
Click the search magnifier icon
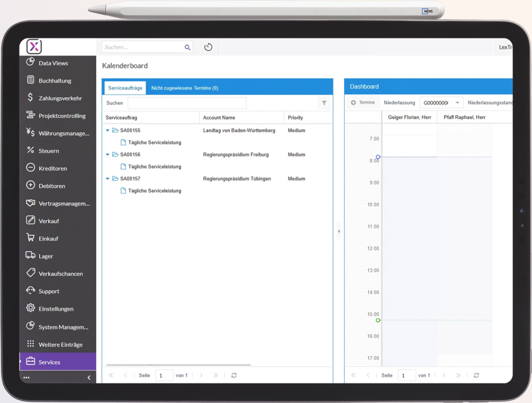pyautogui.click(x=188, y=47)
